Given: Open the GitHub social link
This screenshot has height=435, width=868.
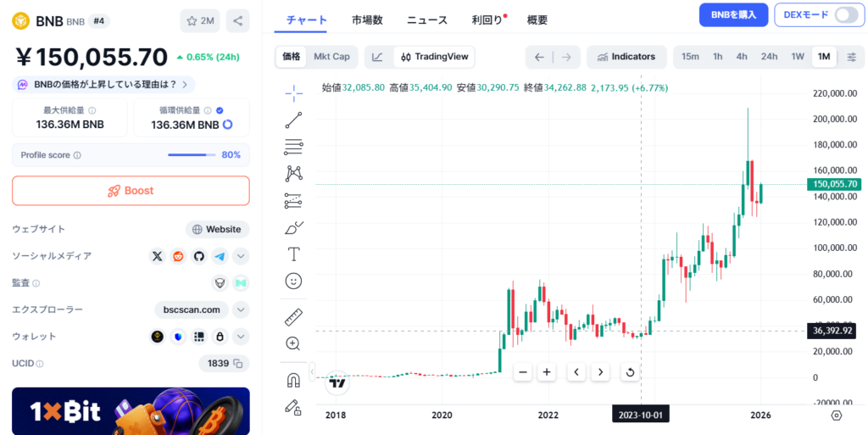Looking at the screenshot, I should coord(199,256).
